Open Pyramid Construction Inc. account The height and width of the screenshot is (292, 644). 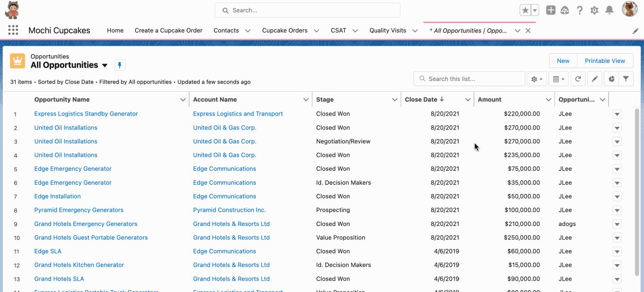230,210
